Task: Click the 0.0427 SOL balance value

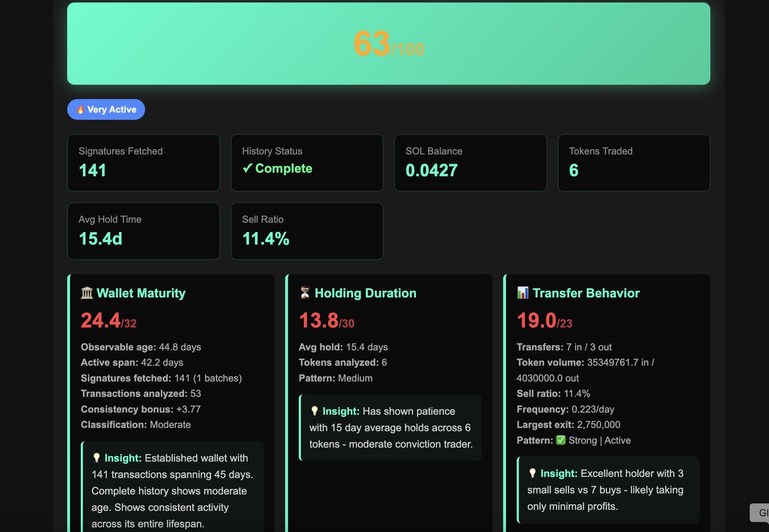Action: tap(431, 170)
